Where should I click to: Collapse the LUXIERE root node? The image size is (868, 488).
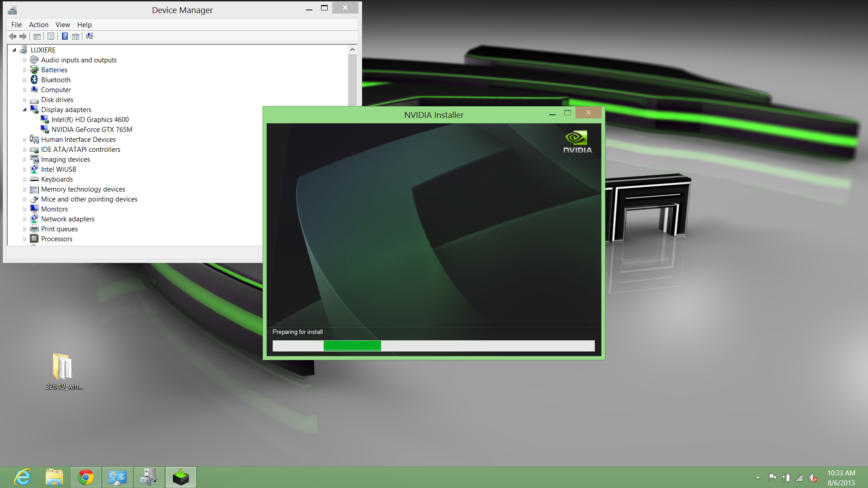pos(14,50)
